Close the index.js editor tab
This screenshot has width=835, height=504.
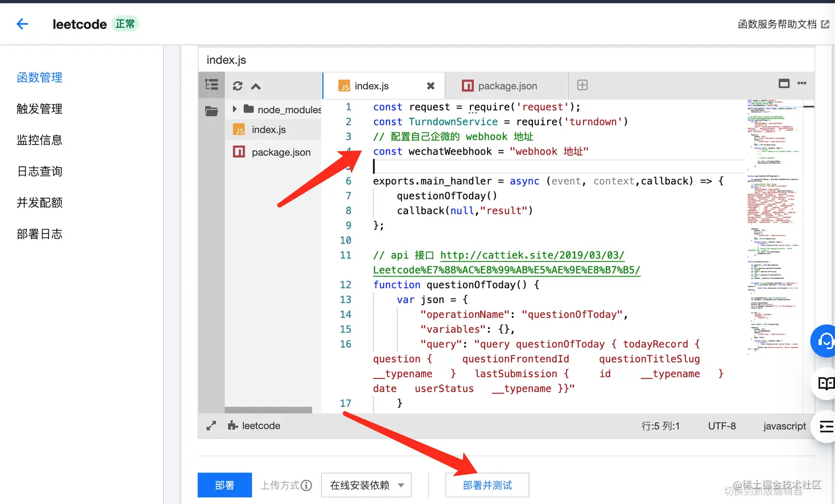point(431,86)
